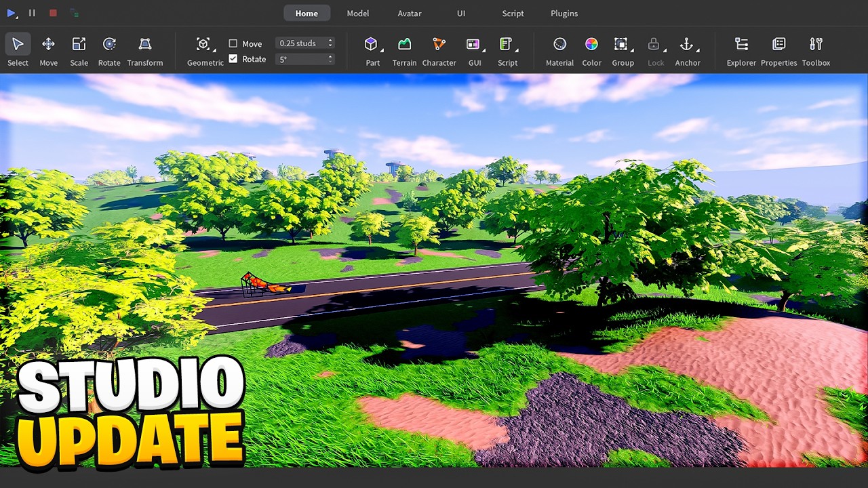The height and width of the screenshot is (488, 868).
Task: Toggle client/server view icon
Action: (75, 13)
